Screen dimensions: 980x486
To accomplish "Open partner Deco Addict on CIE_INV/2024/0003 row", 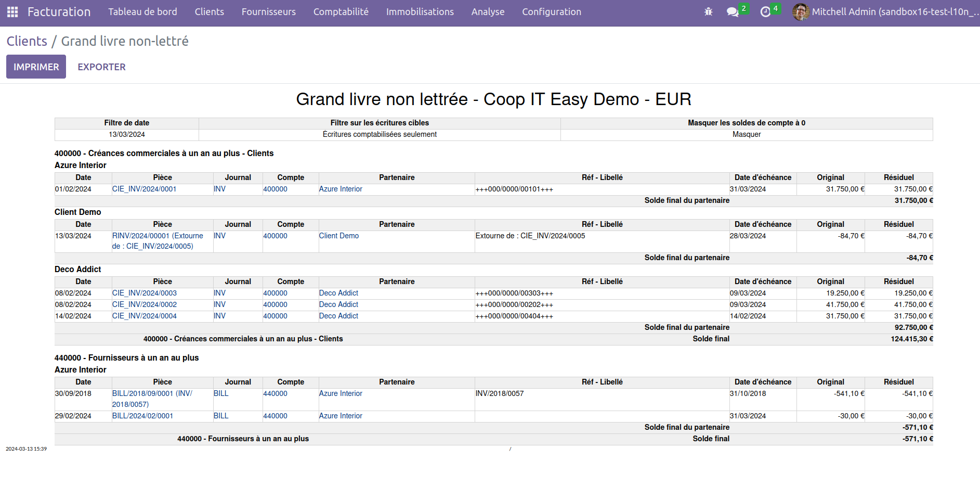I will (x=338, y=293).
